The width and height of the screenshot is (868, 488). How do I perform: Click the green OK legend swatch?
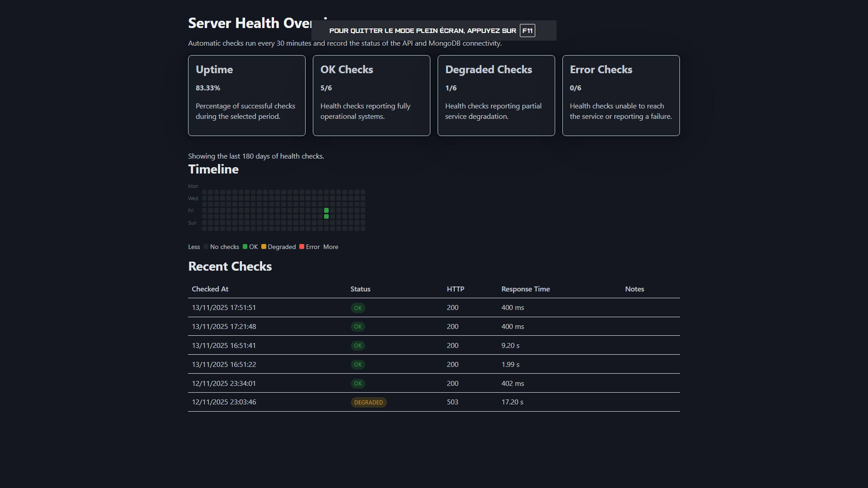click(x=245, y=247)
